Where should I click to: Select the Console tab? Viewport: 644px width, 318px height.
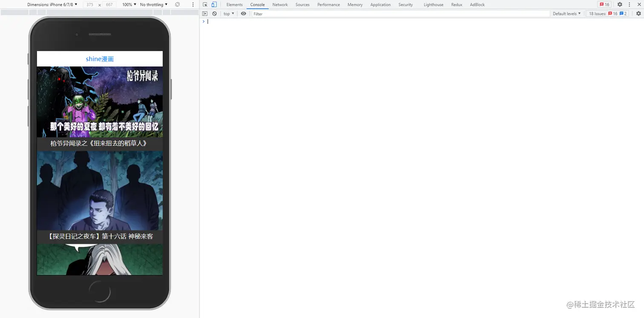[x=257, y=5]
